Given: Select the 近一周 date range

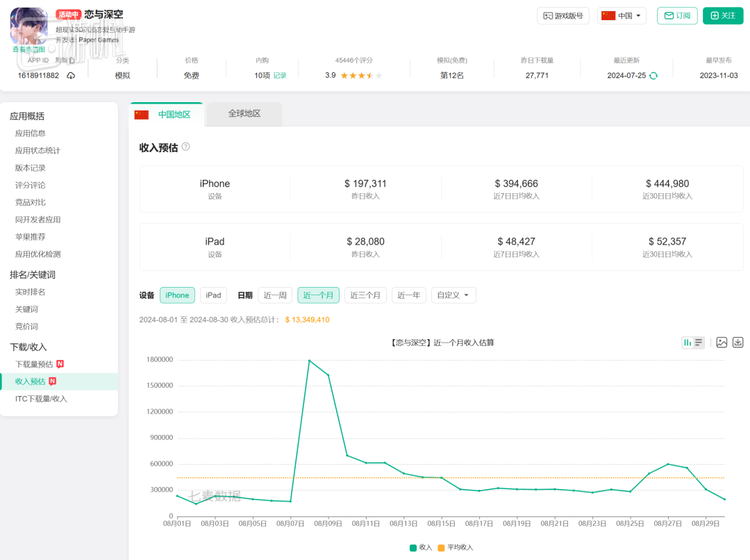Looking at the screenshot, I should pos(275,295).
